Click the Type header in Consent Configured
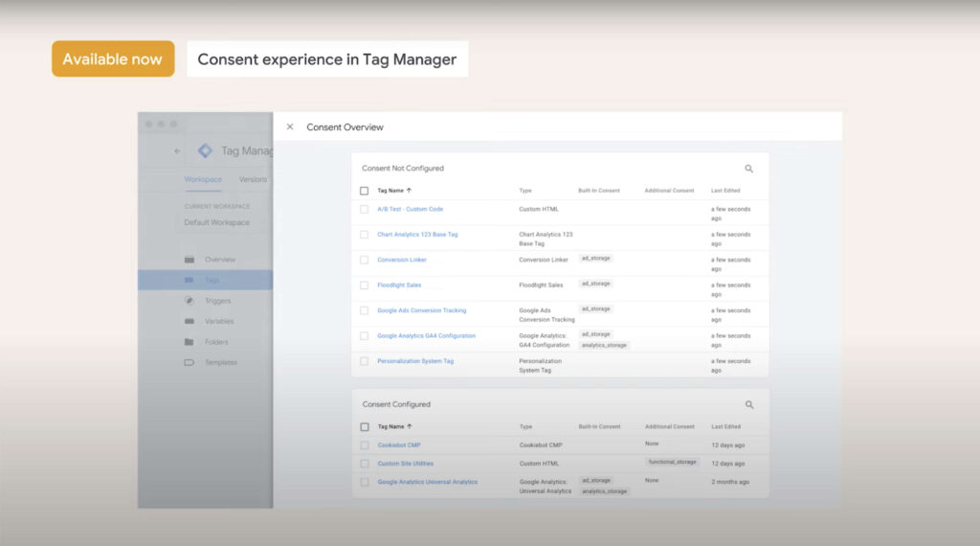The height and width of the screenshot is (546, 980). 525,426
